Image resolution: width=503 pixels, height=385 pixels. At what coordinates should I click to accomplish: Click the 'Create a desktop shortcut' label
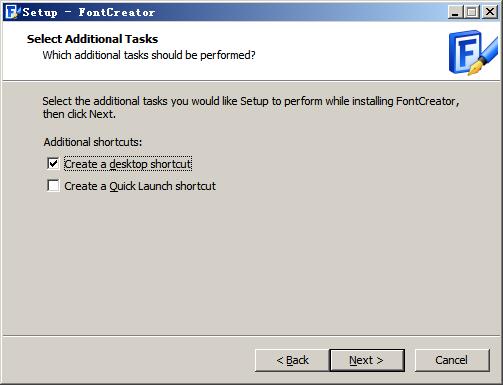128,164
